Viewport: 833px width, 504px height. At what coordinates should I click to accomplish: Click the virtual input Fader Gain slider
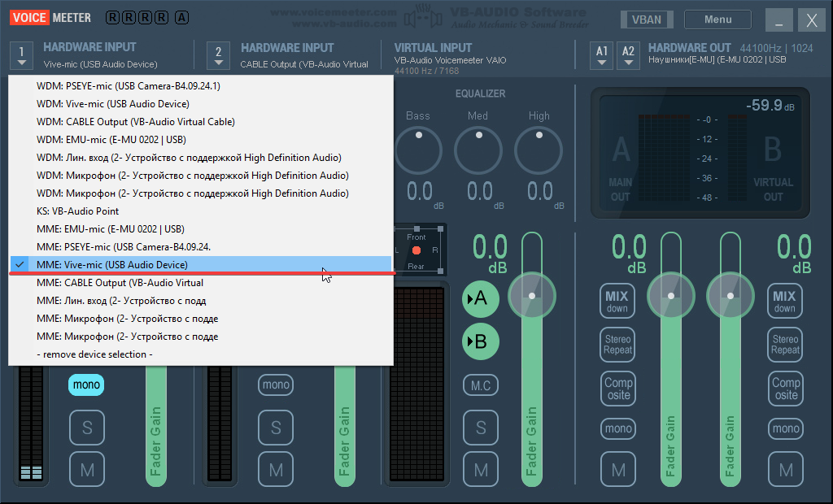[x=532, y=358]
